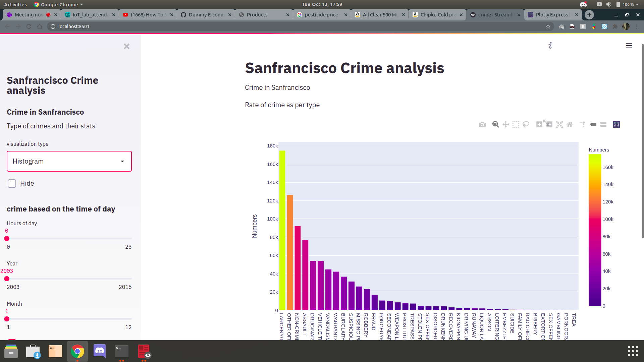Enable compare data on hover
The image size is (644, 362).
[x=603, y=125]
